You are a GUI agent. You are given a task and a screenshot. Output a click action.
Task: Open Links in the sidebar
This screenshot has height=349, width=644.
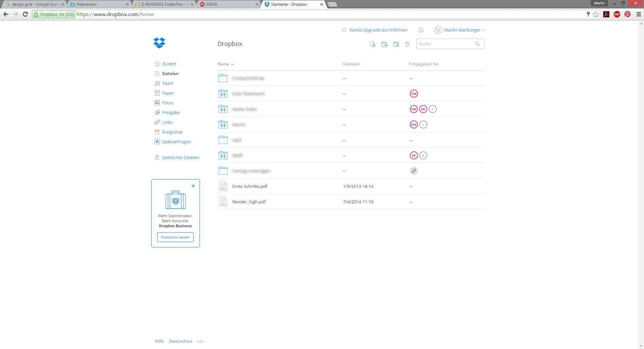point(167,122)
